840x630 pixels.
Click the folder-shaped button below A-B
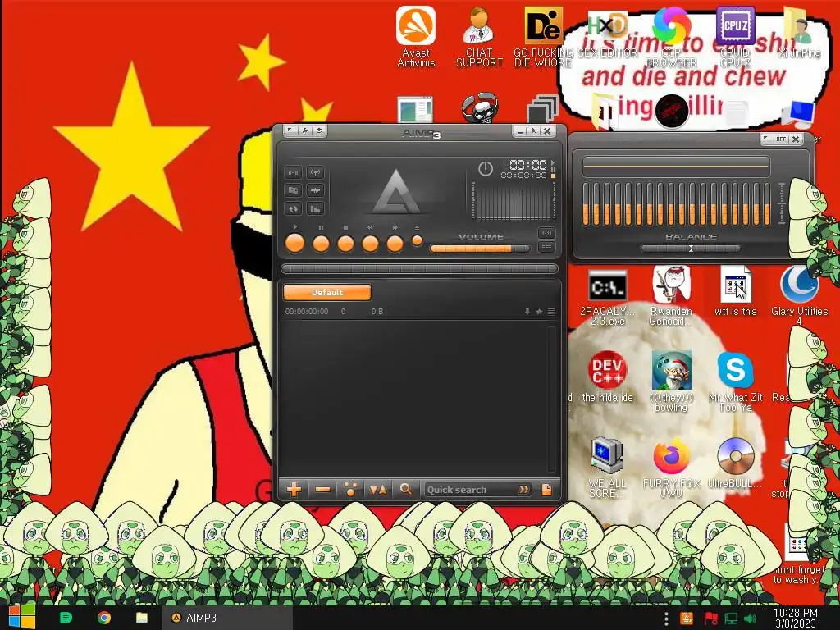coord(294,190)
